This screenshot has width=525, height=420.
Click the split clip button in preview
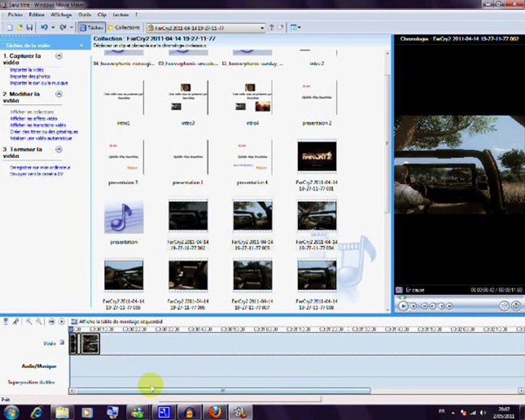click(504, 306)
